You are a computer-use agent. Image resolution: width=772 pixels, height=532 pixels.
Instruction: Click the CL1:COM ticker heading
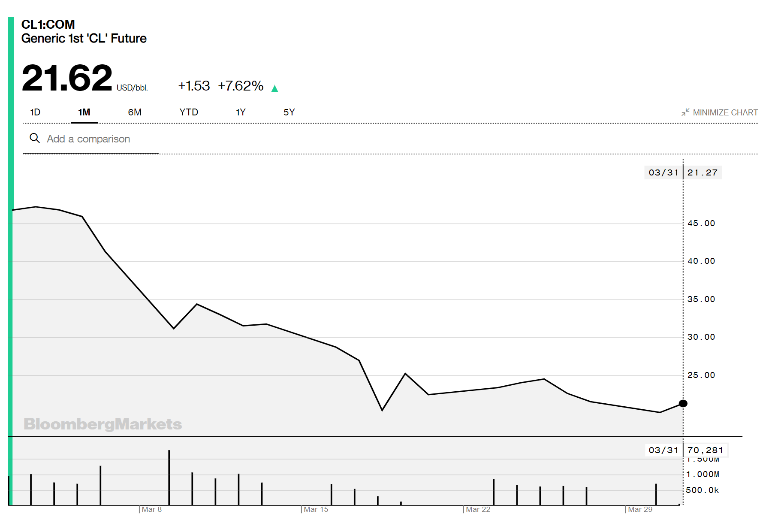[48, 24]
